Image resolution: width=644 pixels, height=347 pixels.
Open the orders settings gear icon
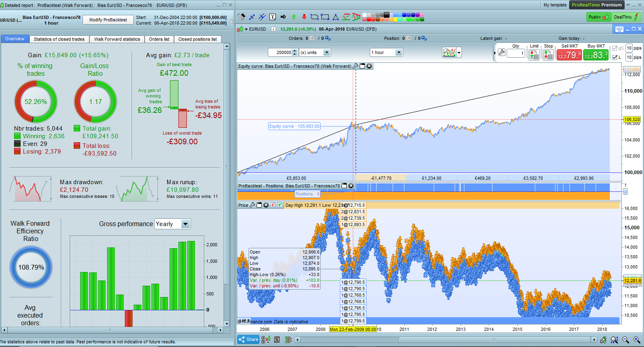[328, 38]
